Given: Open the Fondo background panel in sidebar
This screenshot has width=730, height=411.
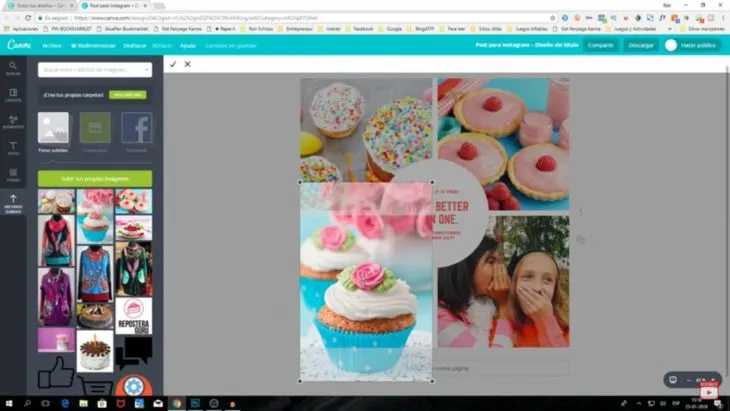Looking at the screenshot, I should (13, 175).
